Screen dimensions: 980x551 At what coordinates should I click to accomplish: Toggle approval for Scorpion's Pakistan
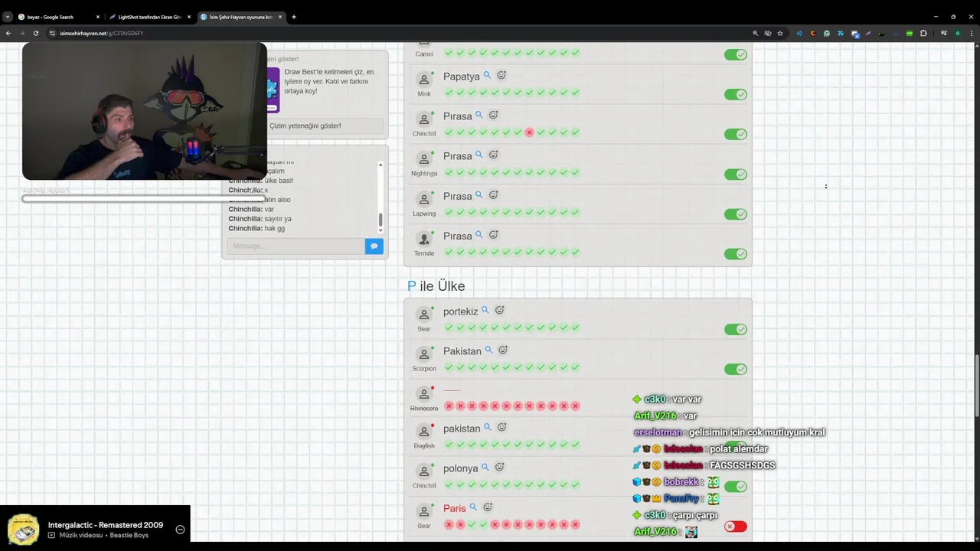tap(736, 369)
